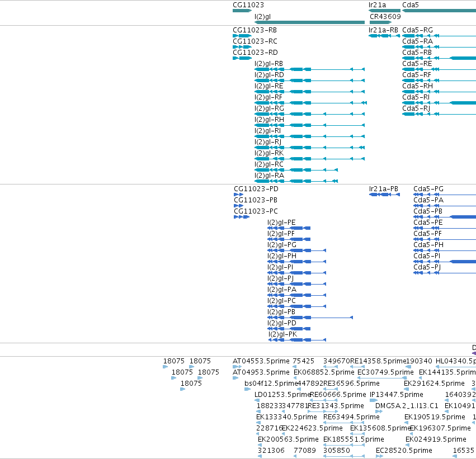Select transcript Ir21a-RB
The width and height of the screenshot is (476, 459).
click(384, 36)
